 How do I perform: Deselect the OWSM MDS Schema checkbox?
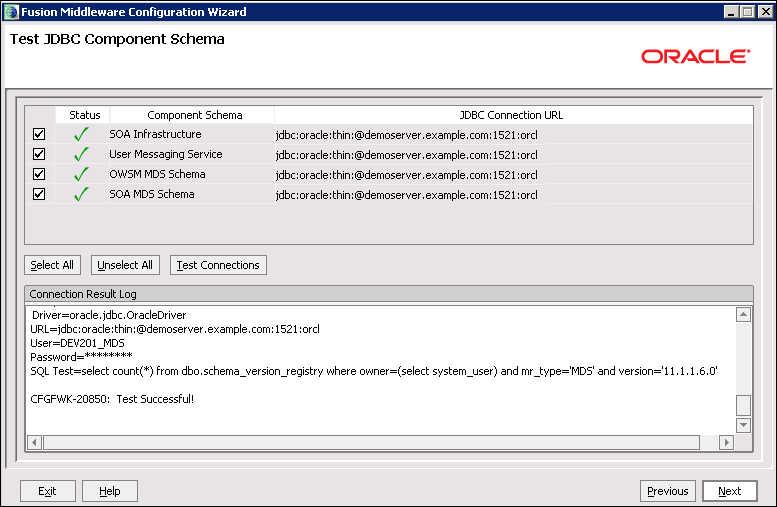tap(39, 175)
